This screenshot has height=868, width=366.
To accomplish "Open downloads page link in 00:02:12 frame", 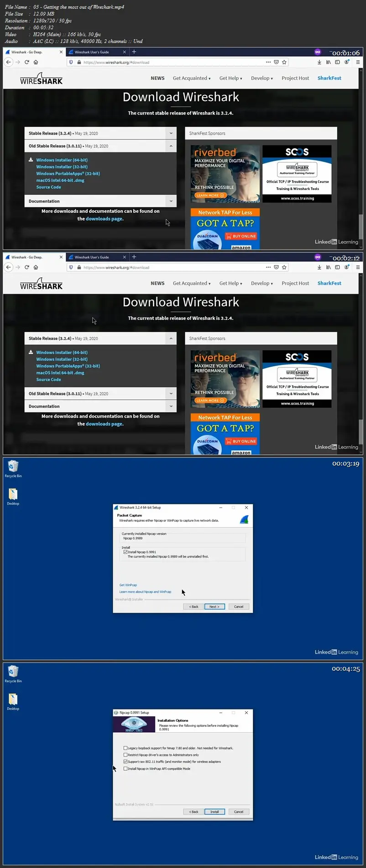I will pyautogui.click(x=104, y=424).
